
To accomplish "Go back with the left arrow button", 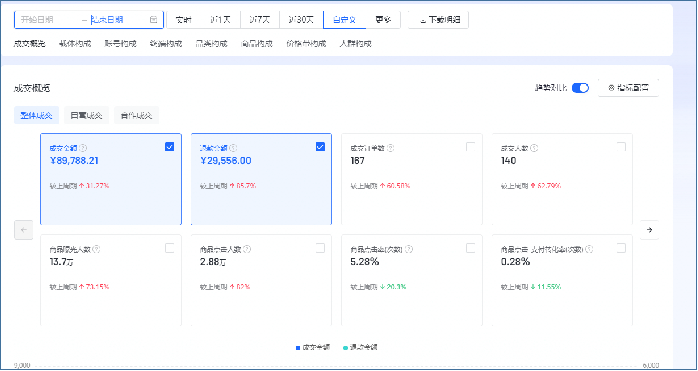I will [x=24, y=230].
